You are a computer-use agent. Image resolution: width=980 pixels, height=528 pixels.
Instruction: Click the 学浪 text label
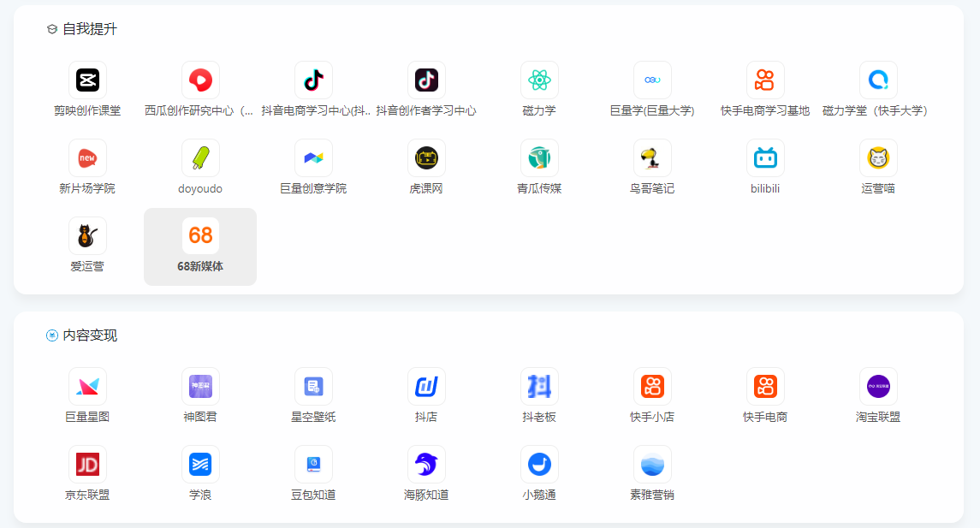tap(200, 495)
